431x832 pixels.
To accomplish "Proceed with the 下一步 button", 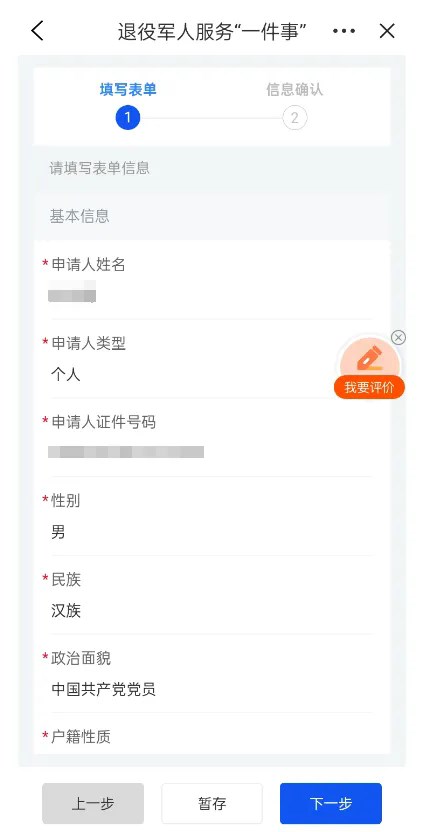I will (331, 803).
